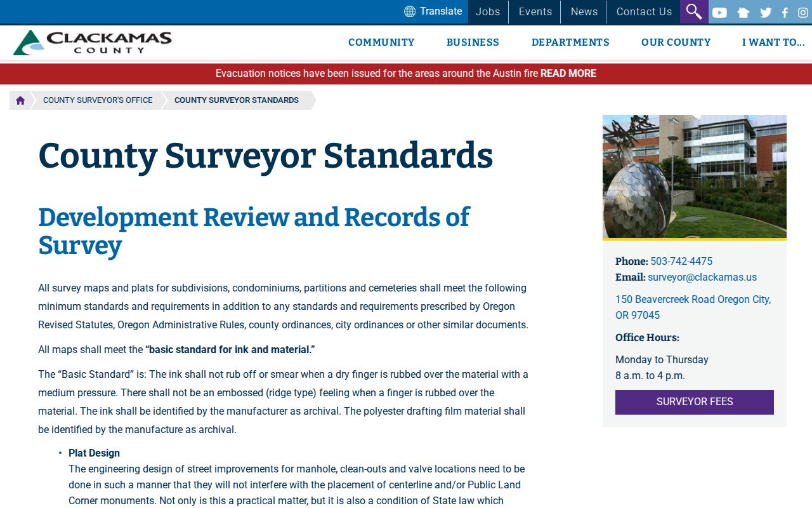
Task: Go to County Surveyor's Office breadcrumb
Action: (x=98, y=100)
